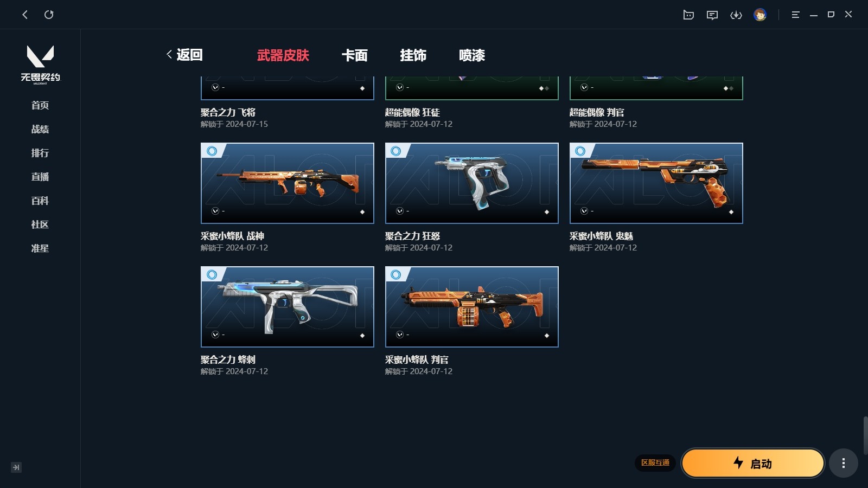Viewport: 868px width, 488px height.
Task: Switch to the 挂饰 tab
Action: click(413, 55)
